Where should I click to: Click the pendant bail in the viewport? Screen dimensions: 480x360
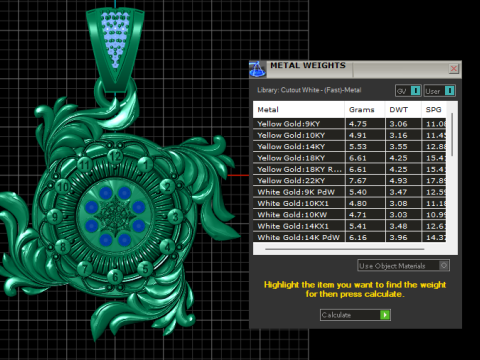[x=115, y=50]
